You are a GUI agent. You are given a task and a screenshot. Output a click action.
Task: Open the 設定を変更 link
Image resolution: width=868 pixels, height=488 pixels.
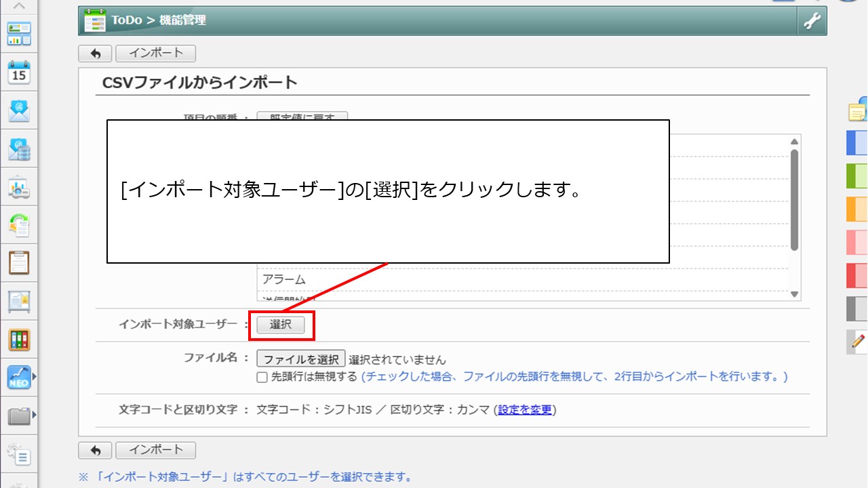(x=525, y=410)
